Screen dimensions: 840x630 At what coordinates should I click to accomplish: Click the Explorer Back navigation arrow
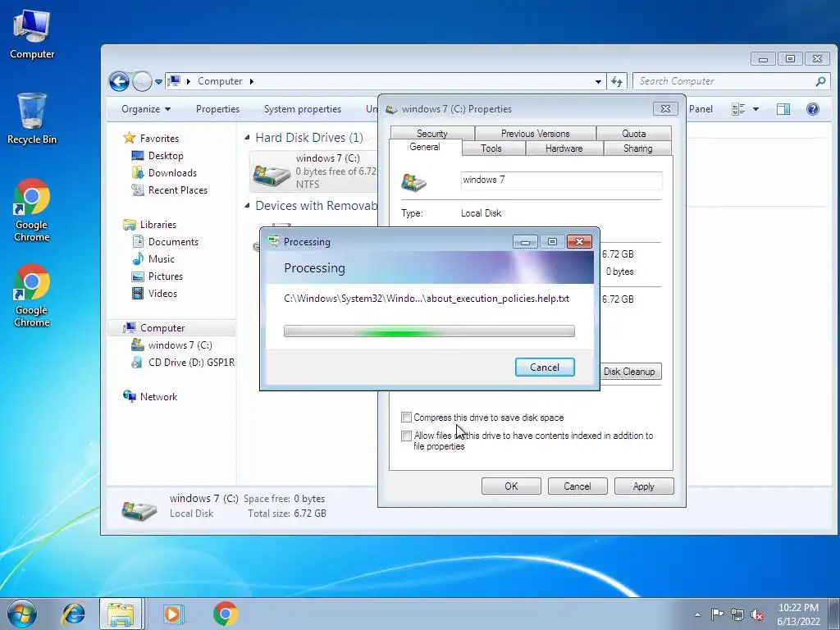coord(119,81)
